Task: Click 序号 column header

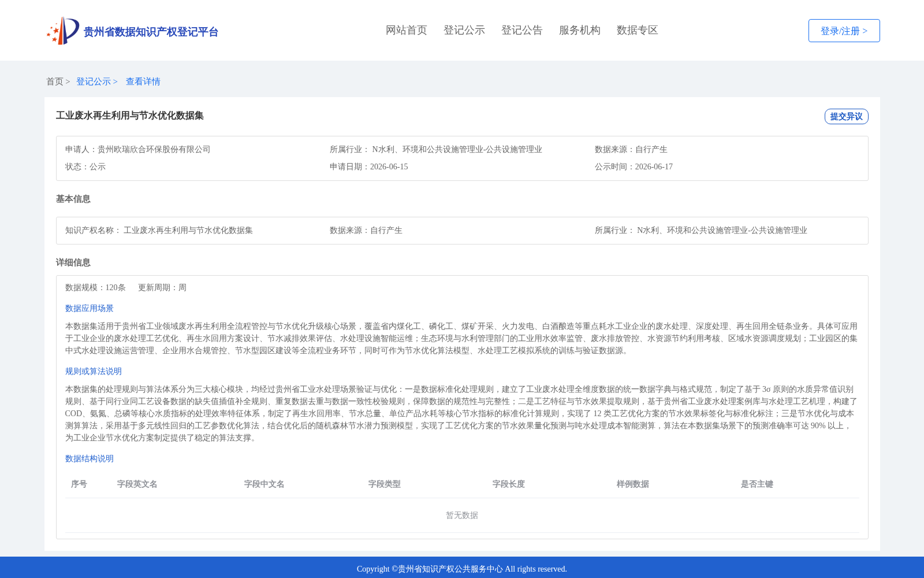Action: (x=79, y=484)
